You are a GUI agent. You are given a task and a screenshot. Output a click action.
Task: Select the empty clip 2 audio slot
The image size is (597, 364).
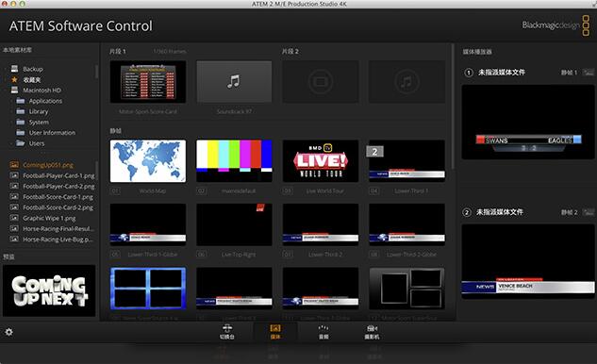(406, 81)
